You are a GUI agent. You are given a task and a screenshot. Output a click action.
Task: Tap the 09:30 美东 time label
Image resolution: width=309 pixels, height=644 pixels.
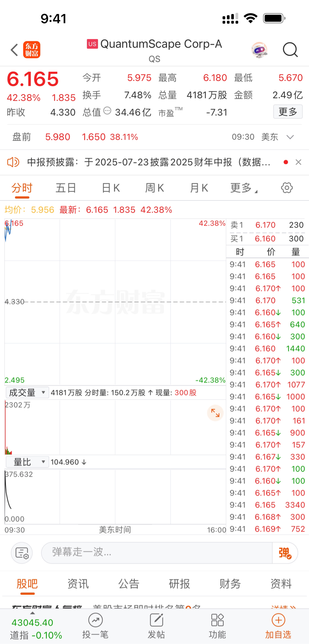click(x=255, y=137)
